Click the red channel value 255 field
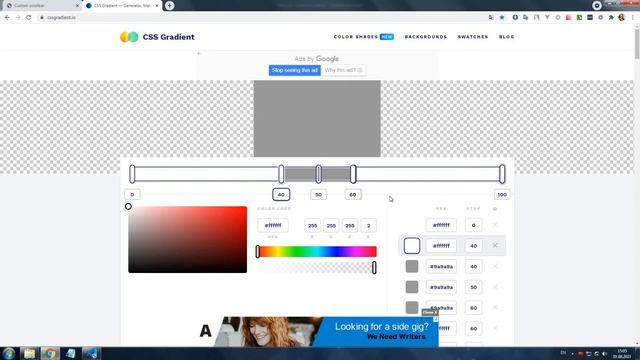The height and width of the screenshot is (360, 640). 312,225
